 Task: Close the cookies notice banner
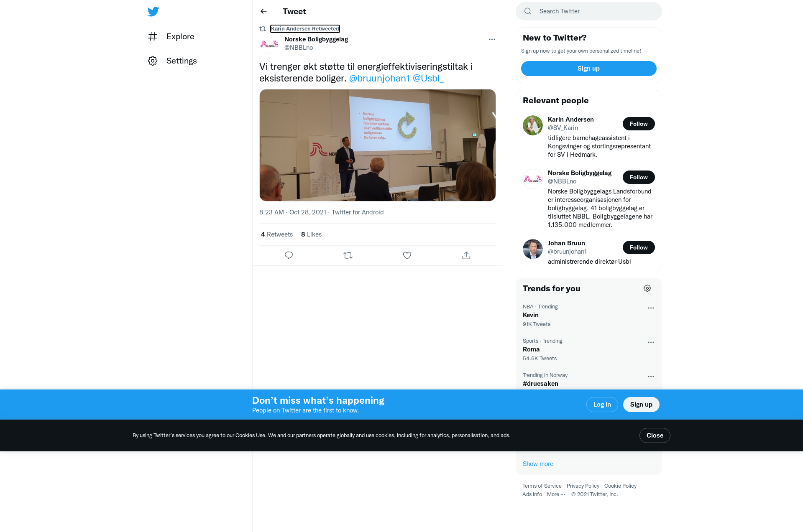coord(655,435)
